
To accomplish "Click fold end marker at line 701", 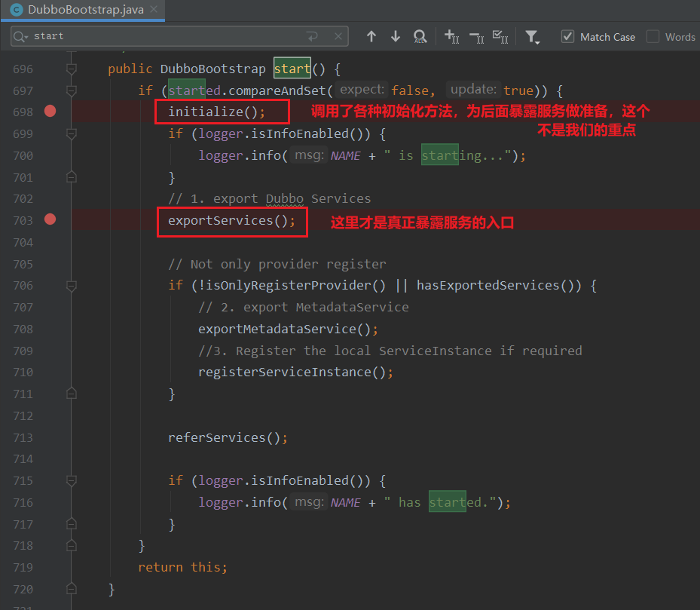I will [72, 177].
